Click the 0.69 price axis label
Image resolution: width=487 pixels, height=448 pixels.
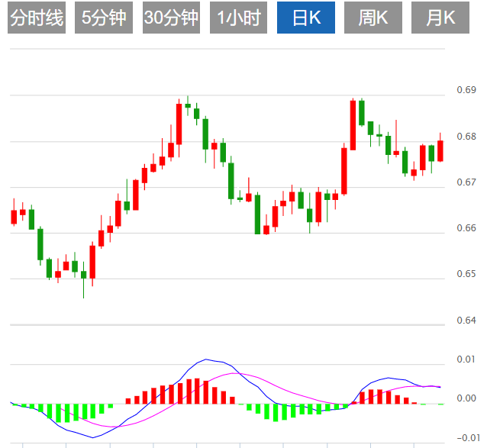point(466,90)
